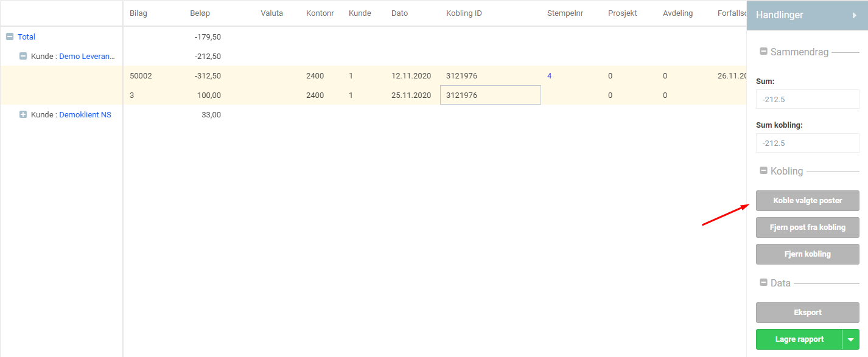Collapse the Demo Leverandør customer group
The height and width of the screenshot is (357, 868).
click(23, 57)
